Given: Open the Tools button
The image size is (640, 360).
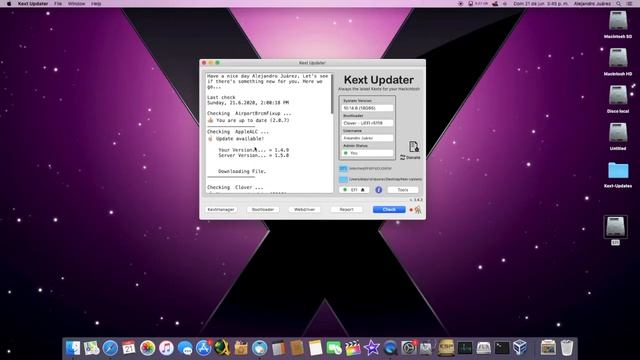Looking at the screenshot, I should coord(403,190).
